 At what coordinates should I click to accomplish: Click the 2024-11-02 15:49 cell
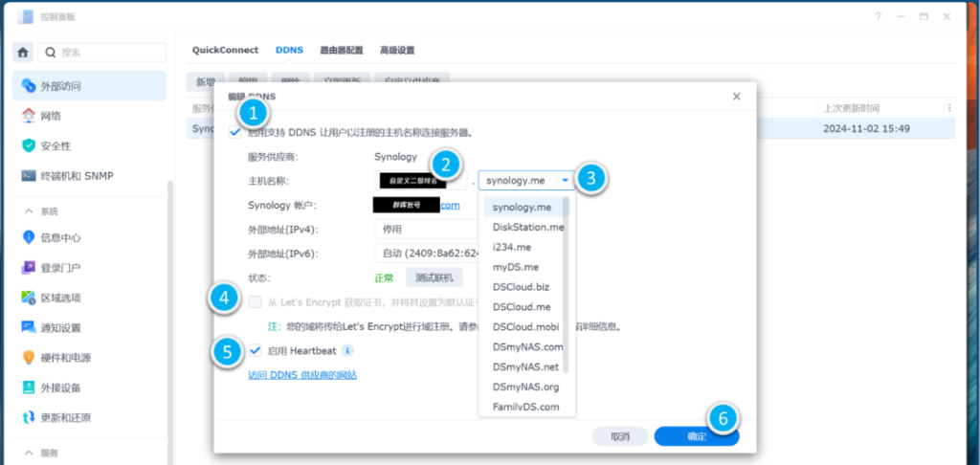tap(866, 129)
